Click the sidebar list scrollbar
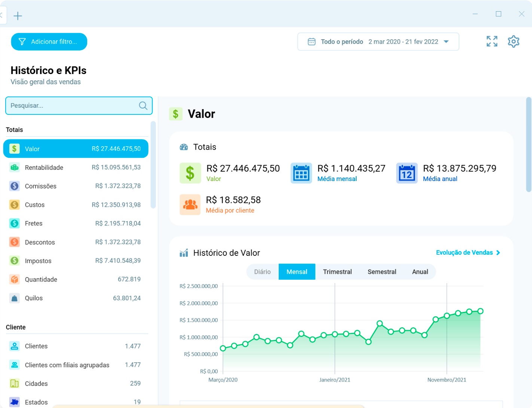This screenshot has width=532, height=408. [x=153, y=165]
